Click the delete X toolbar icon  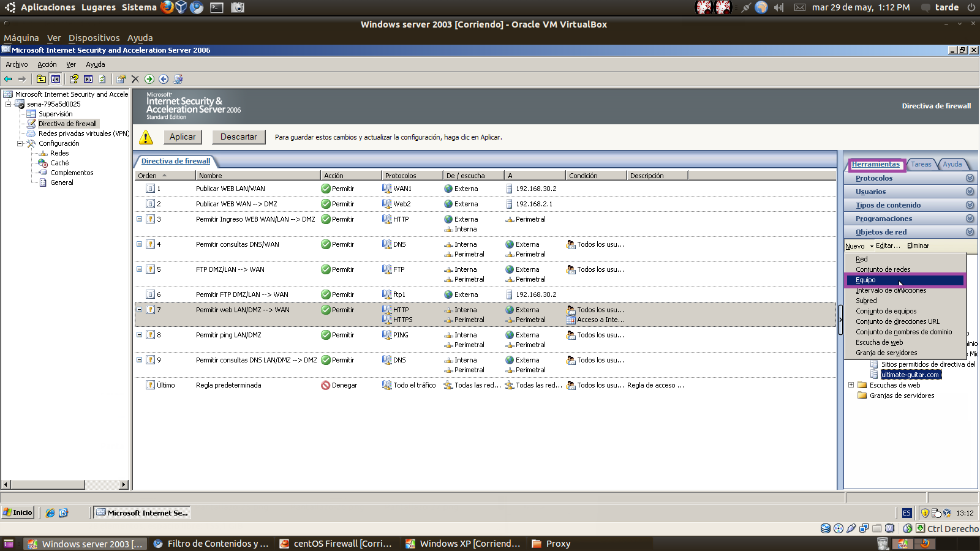click(135, 79)
